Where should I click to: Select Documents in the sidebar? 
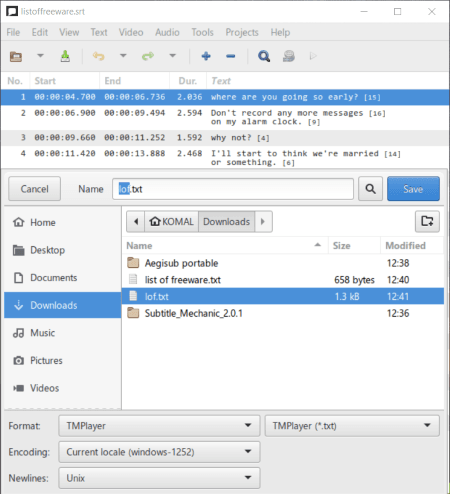(x=63, y=278)
